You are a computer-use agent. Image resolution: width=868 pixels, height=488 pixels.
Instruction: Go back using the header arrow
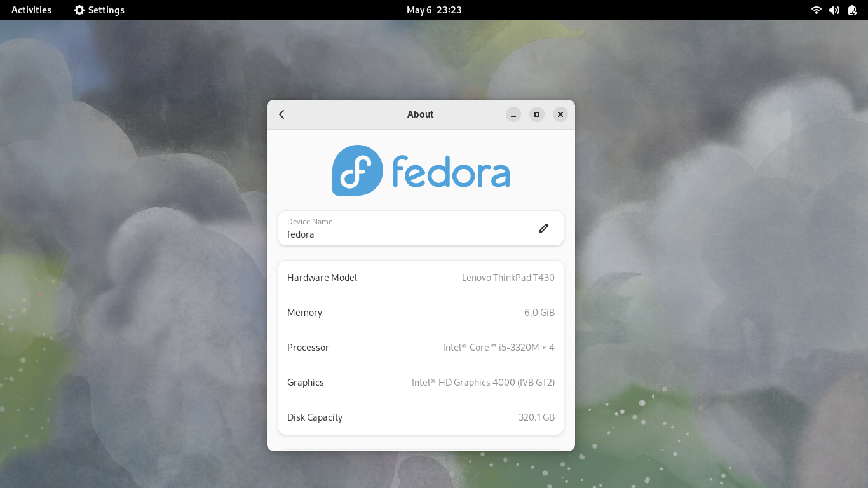(x=281, y=114)
